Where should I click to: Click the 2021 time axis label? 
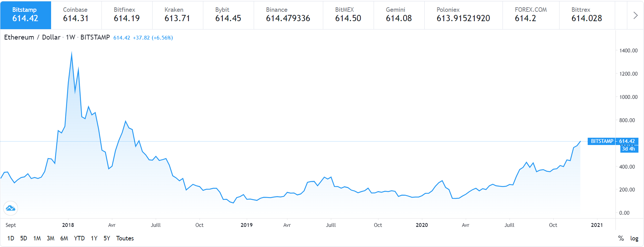597,225
